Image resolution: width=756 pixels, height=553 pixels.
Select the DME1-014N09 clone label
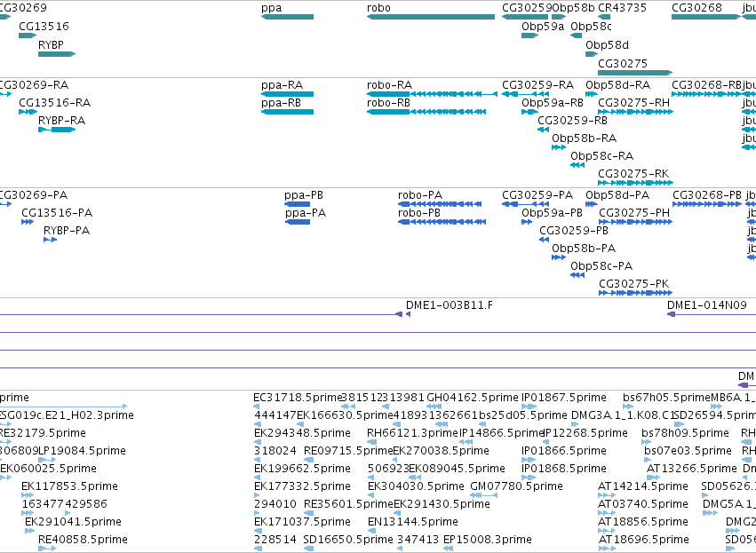click(707, 305)
